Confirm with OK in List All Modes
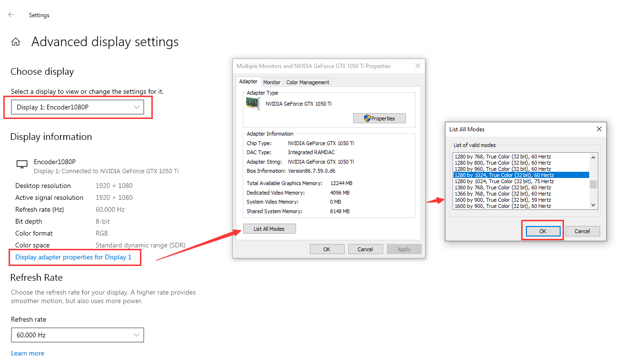 coord(542,231)
